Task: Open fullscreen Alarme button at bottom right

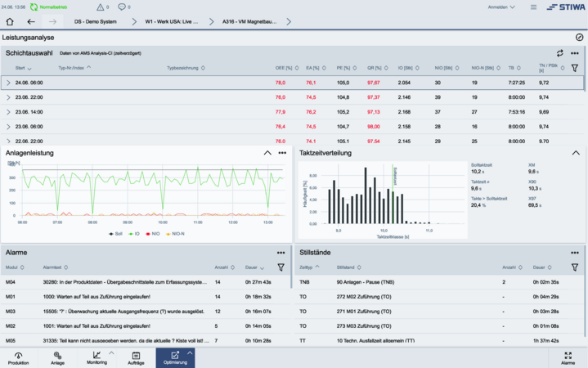Action: (x=568, y=358)
